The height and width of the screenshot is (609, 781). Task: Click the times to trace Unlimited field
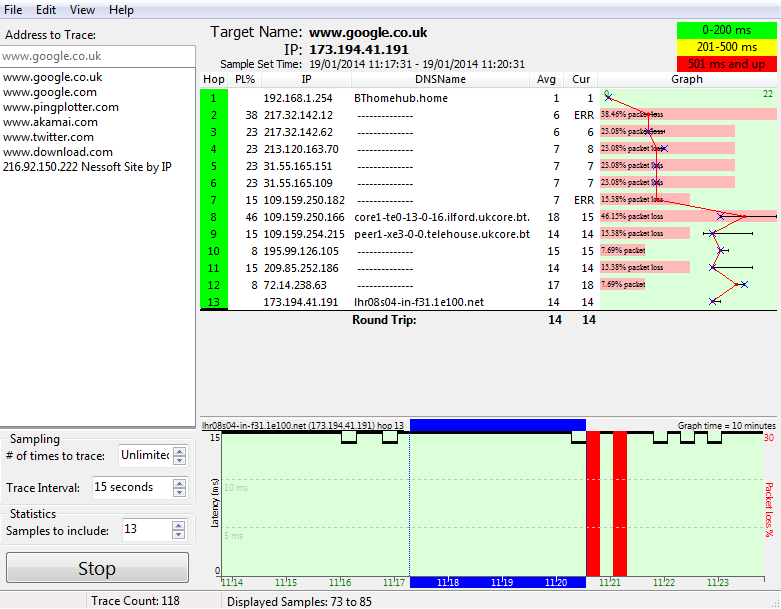click(145, 455)
